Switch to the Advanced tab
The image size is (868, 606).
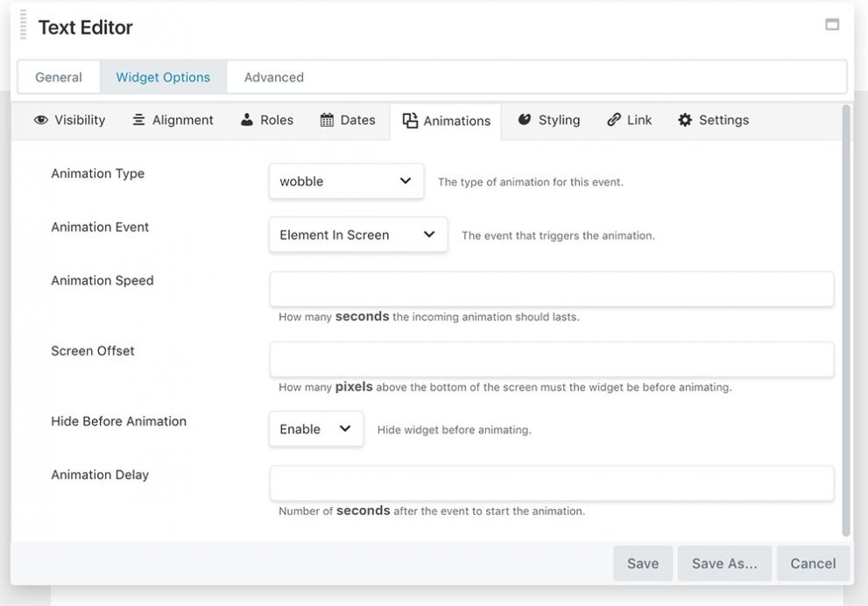click(272, 76)
